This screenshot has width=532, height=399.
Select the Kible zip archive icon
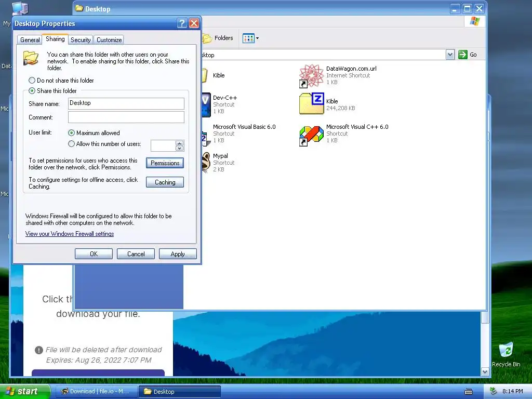pyautogui.click(x=312, y=104)
